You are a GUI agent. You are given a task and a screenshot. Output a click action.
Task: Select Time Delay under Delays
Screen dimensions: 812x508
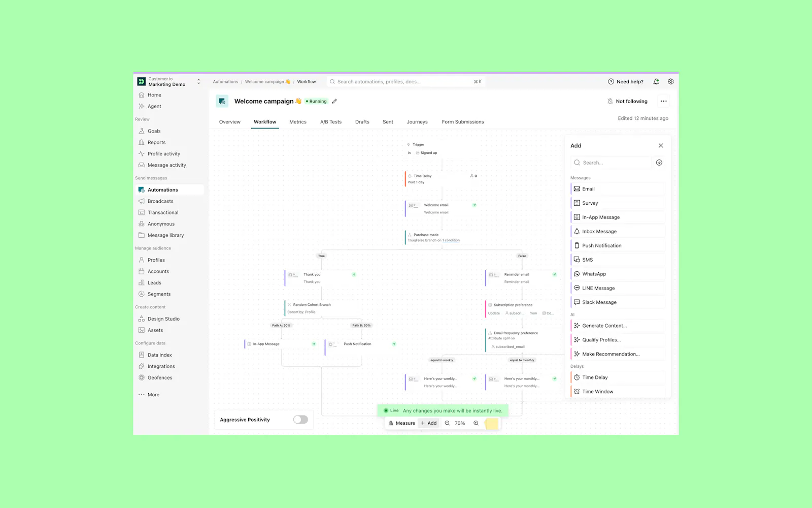tap(618, 377)
